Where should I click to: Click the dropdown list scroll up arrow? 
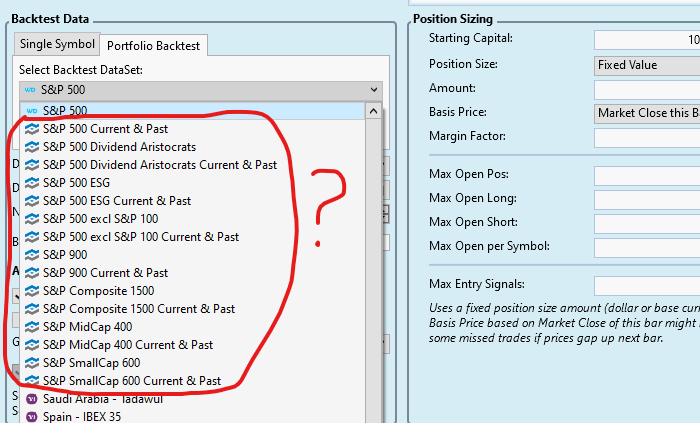[373, 111]
